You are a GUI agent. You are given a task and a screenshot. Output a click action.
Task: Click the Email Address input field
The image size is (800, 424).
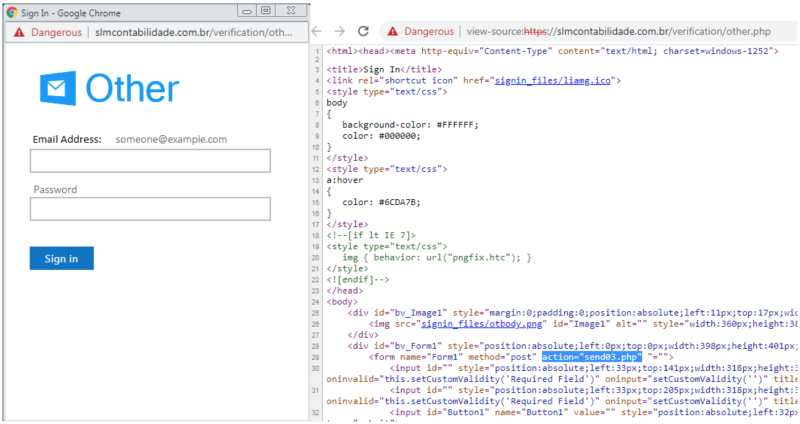150,161
